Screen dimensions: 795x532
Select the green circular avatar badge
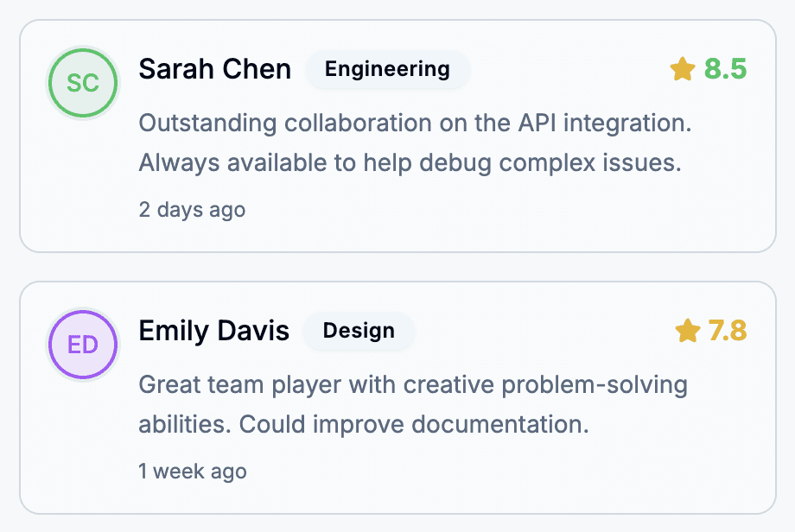tap(82, 83)
